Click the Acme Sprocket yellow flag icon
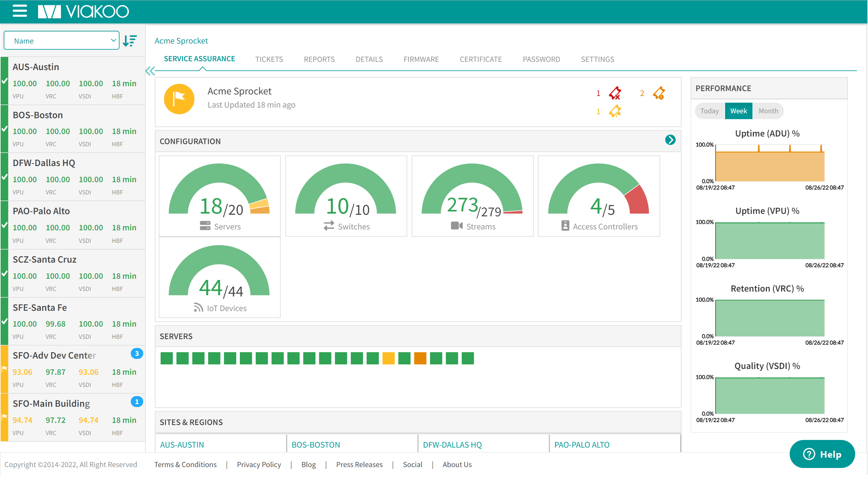The height and width of the screenshot is (481, 868). tap(179, 99)
